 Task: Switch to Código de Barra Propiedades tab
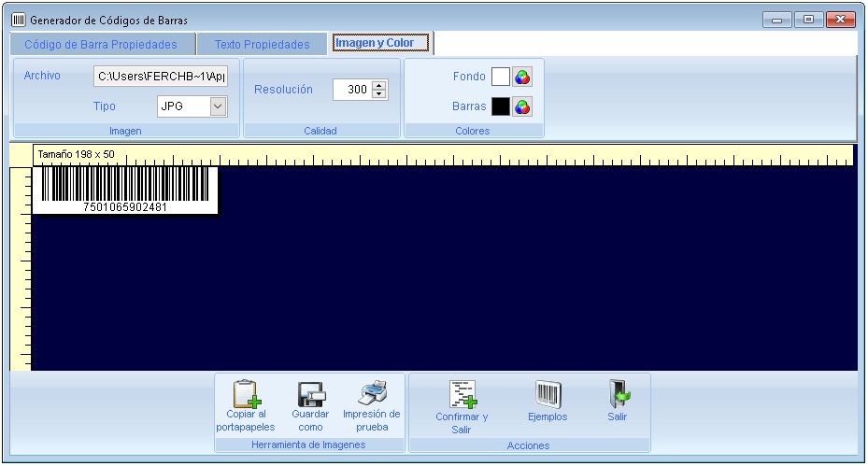click(100, 44)
